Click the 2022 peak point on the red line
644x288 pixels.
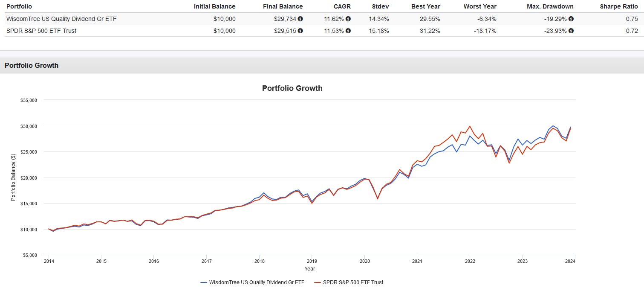click(469, 126)
